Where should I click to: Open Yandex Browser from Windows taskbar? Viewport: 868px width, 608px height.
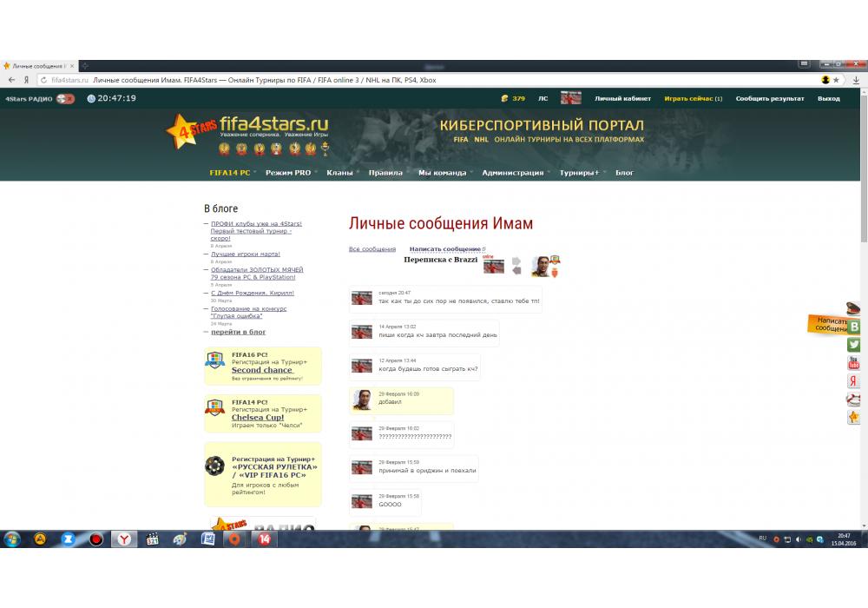124,539
